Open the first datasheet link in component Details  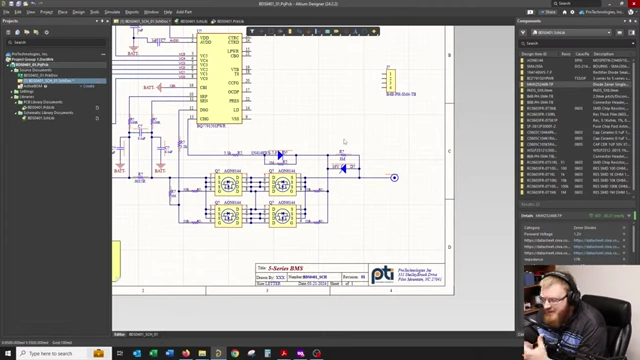click(596, 240)
